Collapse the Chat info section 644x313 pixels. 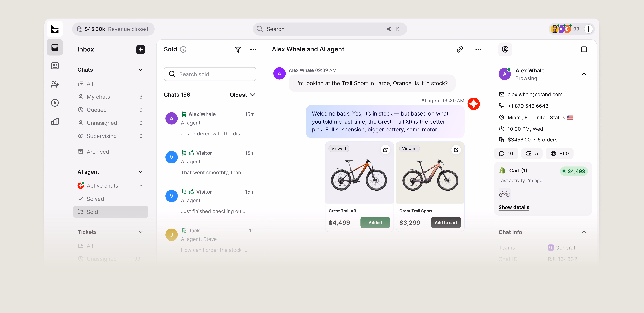(x=583, y=232)
